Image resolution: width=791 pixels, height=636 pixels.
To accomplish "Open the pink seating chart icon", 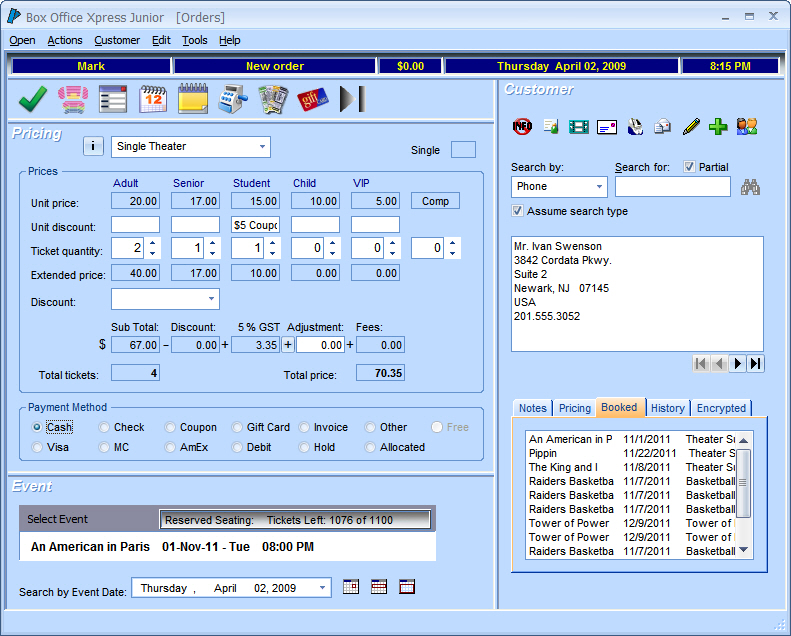I will coord(72,99).
